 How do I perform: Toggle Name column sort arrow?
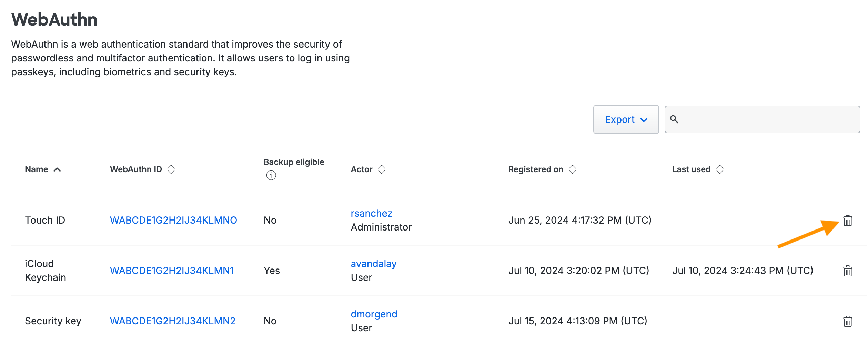(57, 169)
